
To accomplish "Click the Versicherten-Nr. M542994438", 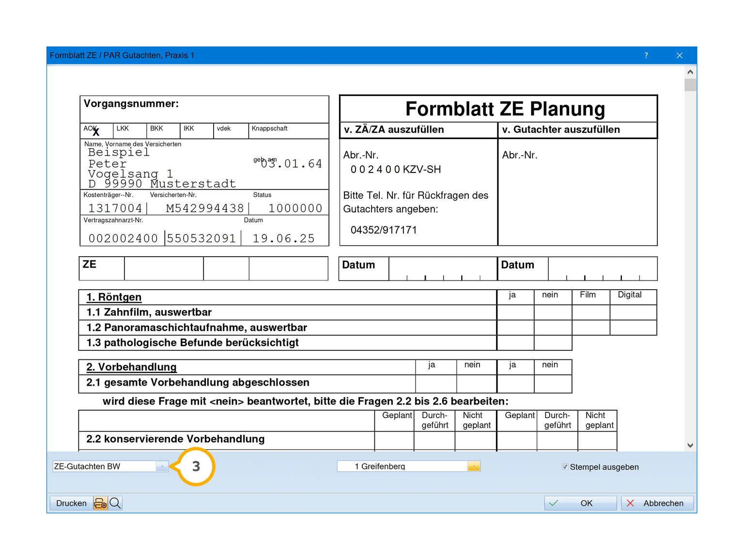I will coord(205,208).
